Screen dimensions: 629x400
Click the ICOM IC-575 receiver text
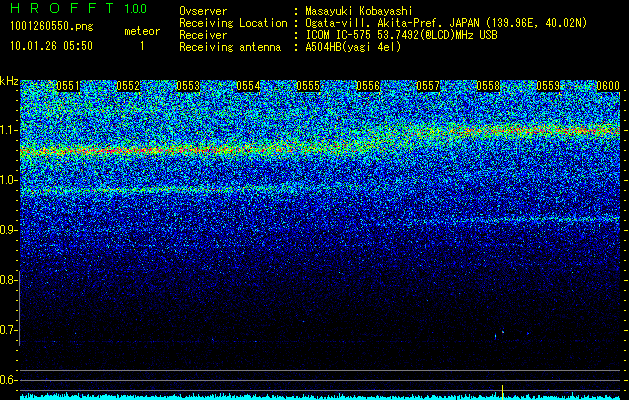pos(401,35)
